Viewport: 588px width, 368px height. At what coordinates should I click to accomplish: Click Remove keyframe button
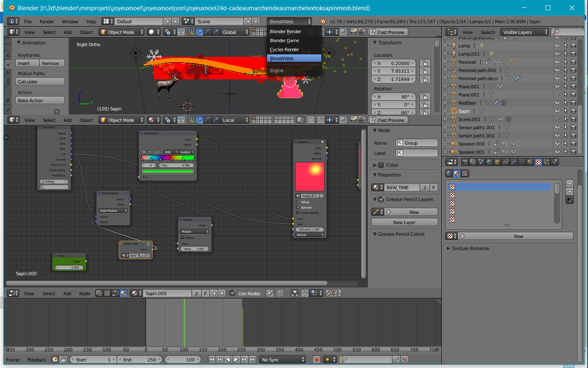52,63
